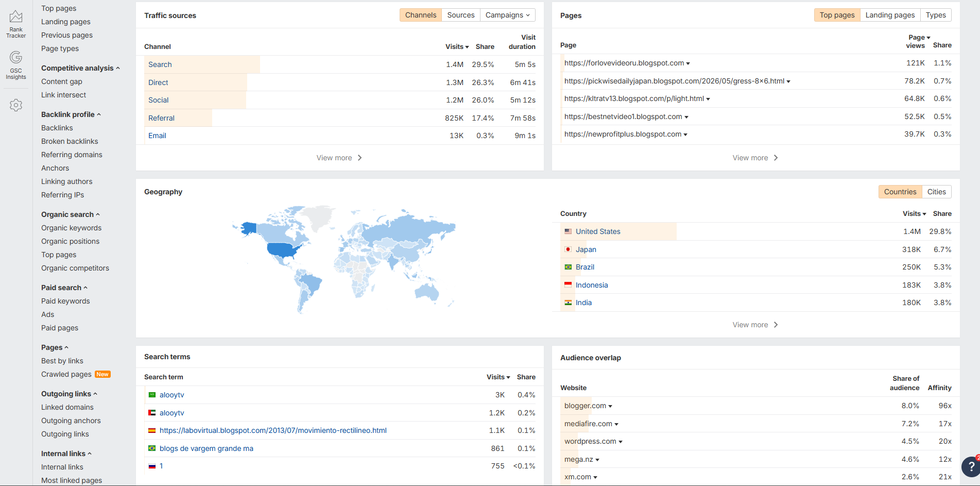Open the Search channel link
The height and width of the screenshot is (486, 980).
(160, 64)
